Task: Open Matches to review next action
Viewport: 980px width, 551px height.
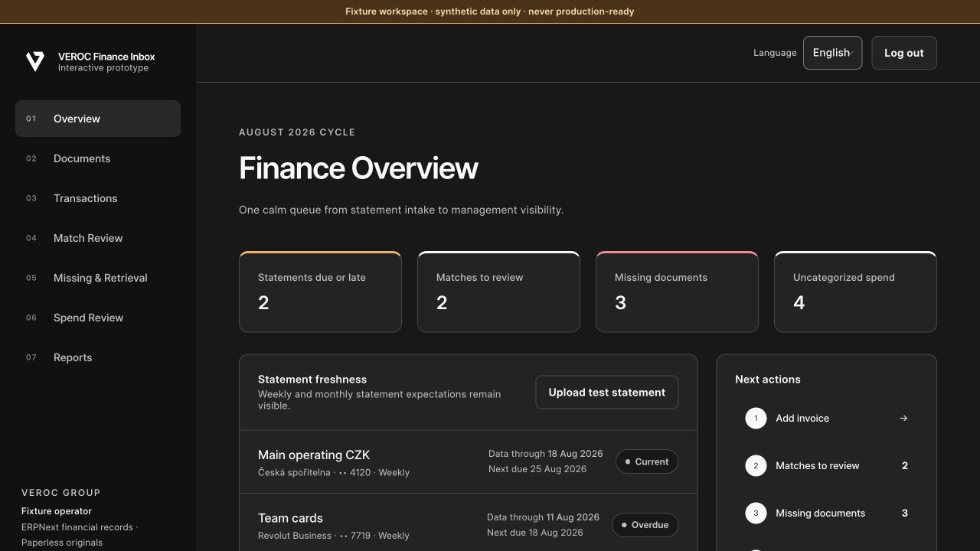Action: click(x=826, y=466)
